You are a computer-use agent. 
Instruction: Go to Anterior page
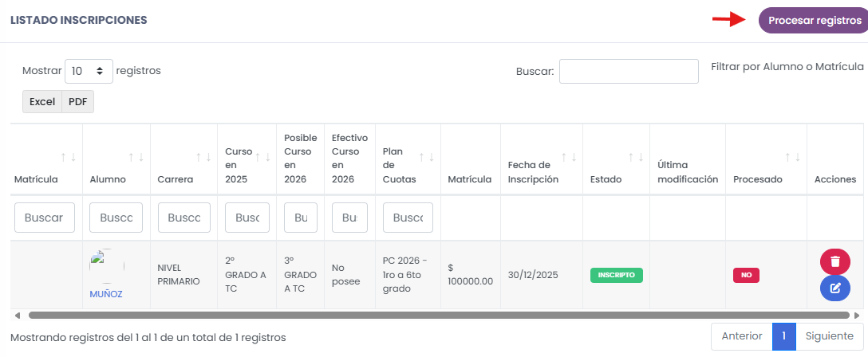coord(742,336)
